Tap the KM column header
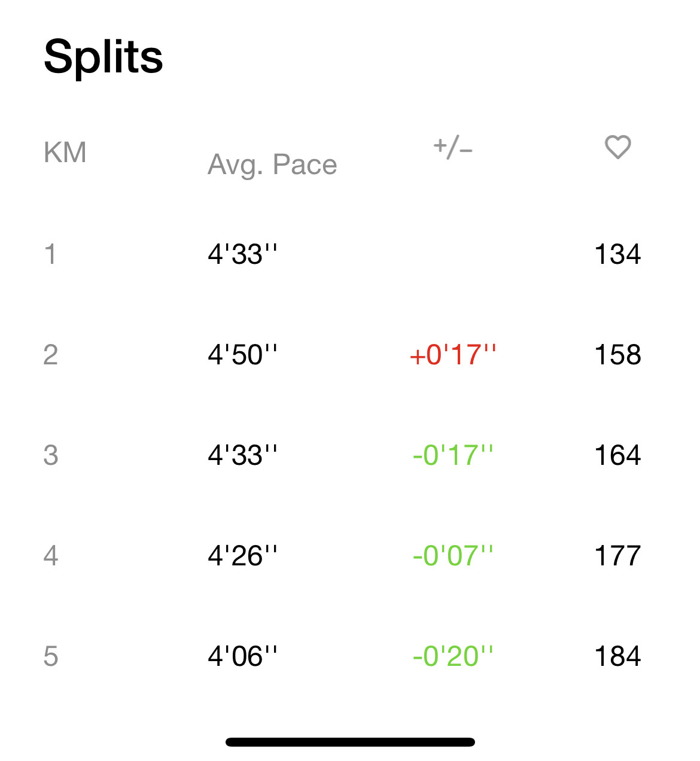700x761 pixels. (65, 153)
